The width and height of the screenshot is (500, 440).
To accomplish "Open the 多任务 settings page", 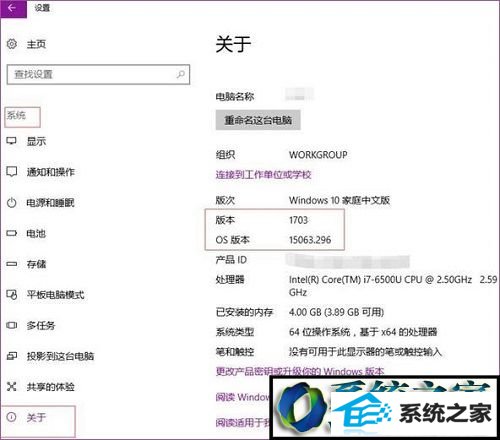I will tap(41, 325).
